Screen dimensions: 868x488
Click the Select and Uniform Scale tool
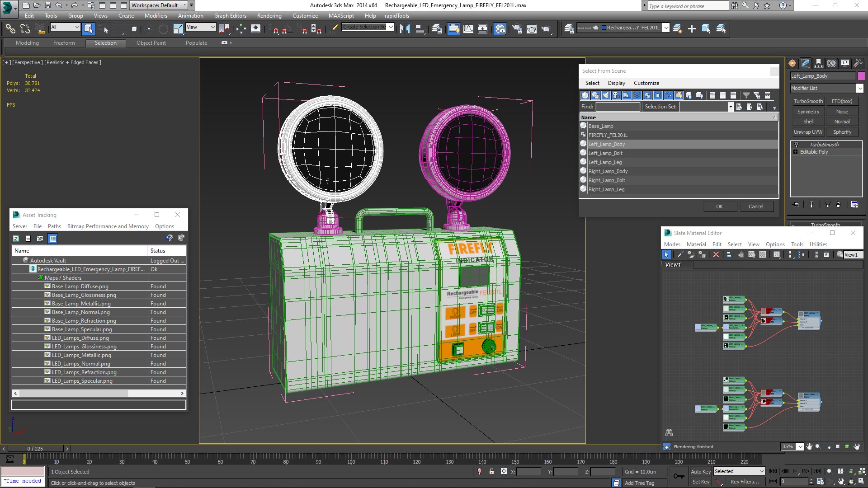pyautogui.click(x=179, y=29)
